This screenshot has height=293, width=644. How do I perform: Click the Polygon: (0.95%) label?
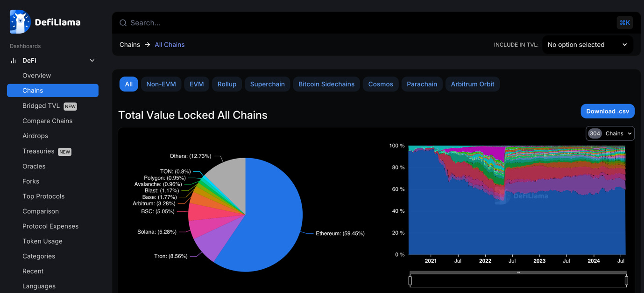coord(165,178)
